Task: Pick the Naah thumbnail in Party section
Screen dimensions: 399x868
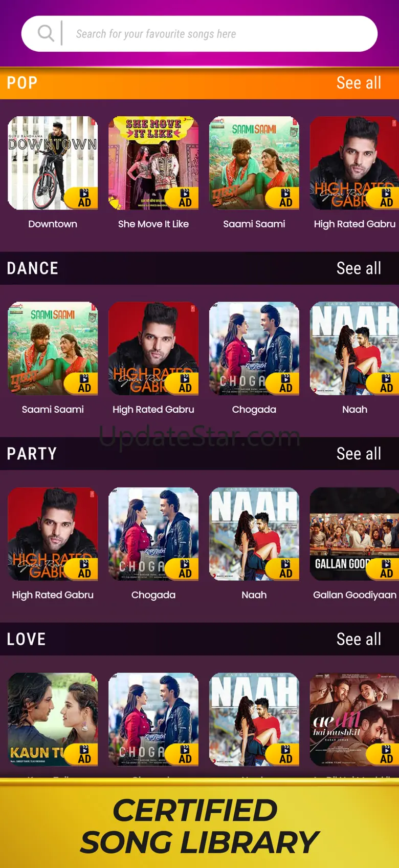Action: tap(254, 534)
